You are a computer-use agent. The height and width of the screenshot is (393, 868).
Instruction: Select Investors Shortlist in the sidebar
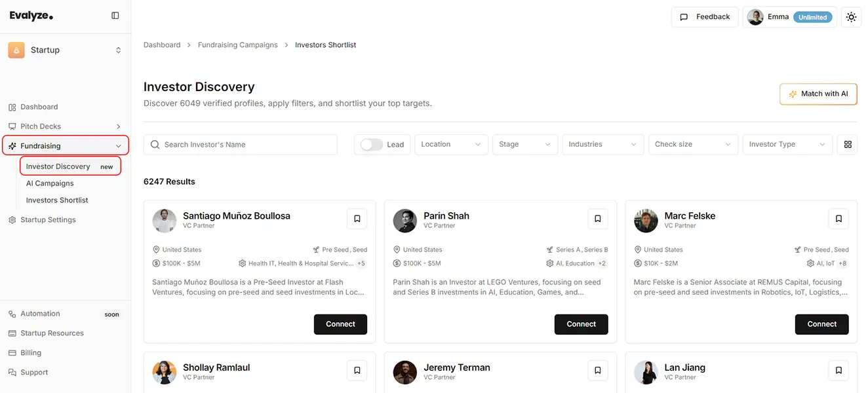coord(57,200)
